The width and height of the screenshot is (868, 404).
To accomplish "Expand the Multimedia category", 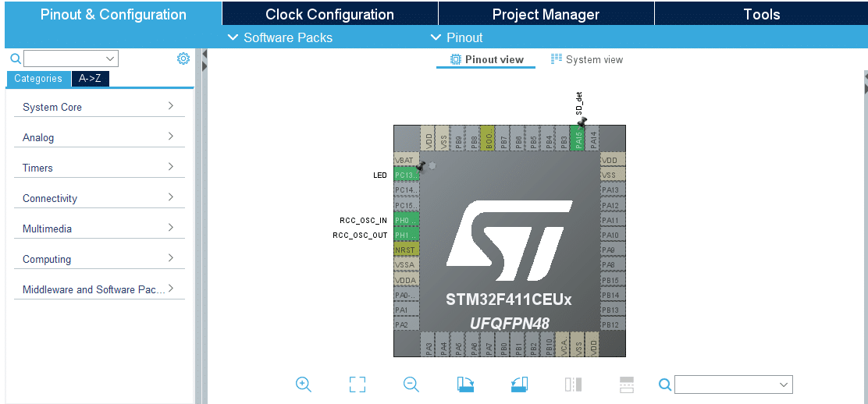I will tap(99, 229).
